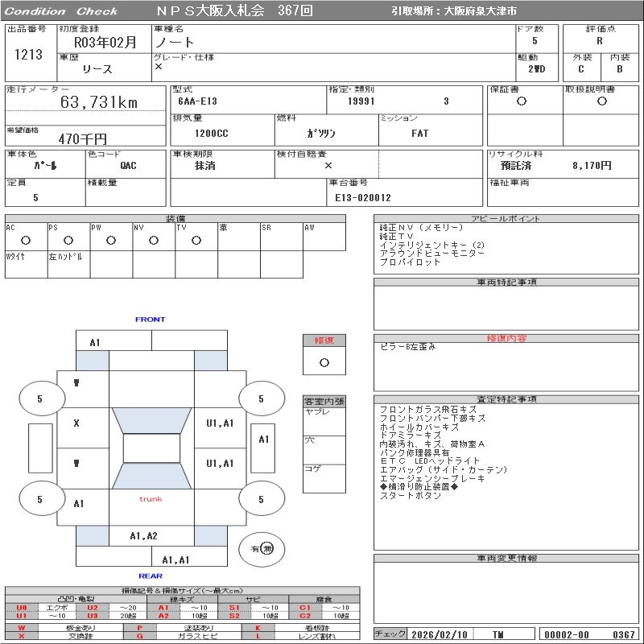Click the A1 mark on front bumper
Viewport: 644px width, 644px height.
coord(95,343)
